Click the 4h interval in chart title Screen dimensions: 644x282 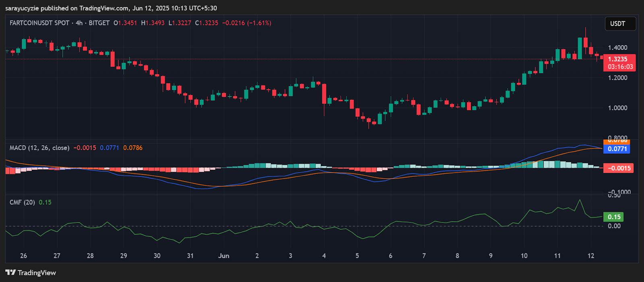79,23
